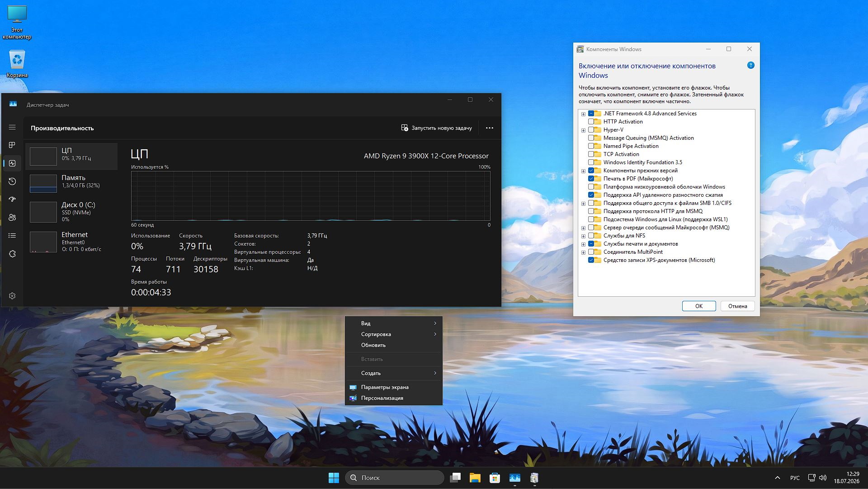This screenshot has width=868, height=489.
Task: Open volume speaker tray icon
Action: (x=823, y=478)
